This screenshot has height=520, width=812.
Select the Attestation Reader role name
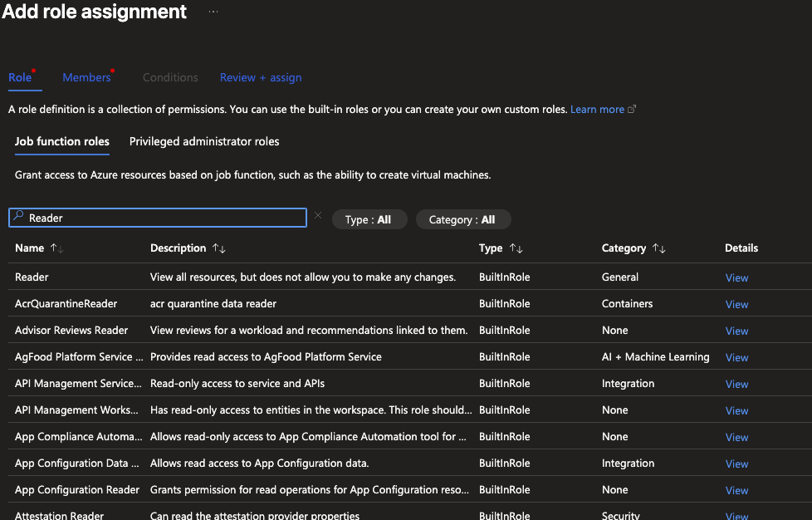click(x=59, y=515)
